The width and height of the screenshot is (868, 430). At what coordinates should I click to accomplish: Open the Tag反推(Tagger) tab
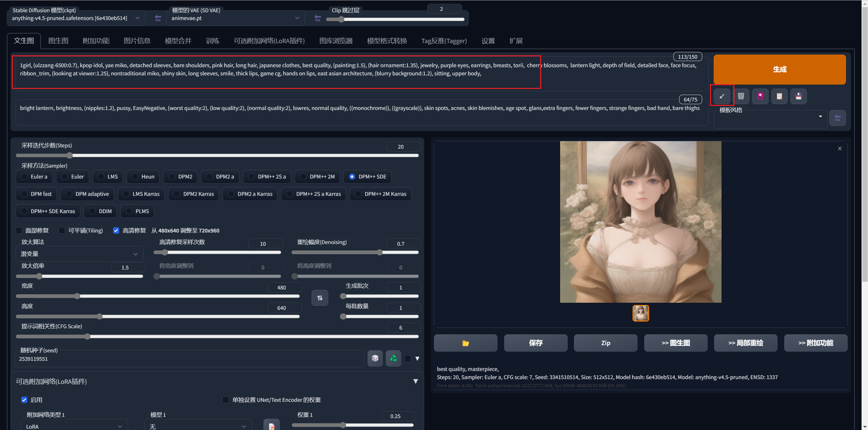click(444, 41)
